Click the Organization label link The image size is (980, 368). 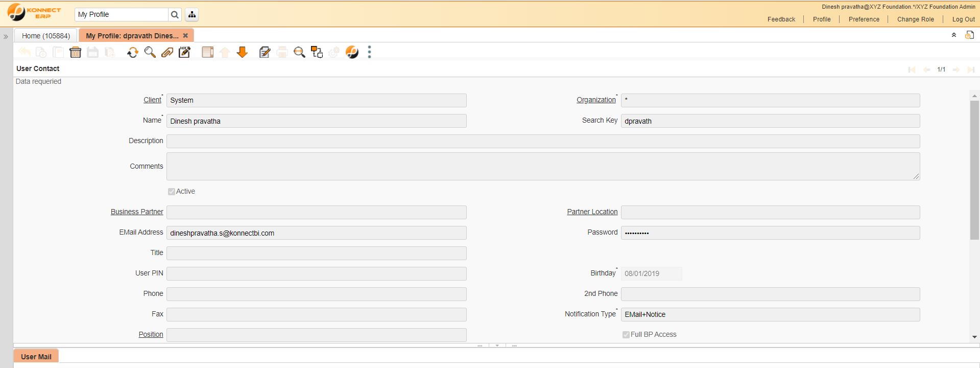tap(596, 100)
